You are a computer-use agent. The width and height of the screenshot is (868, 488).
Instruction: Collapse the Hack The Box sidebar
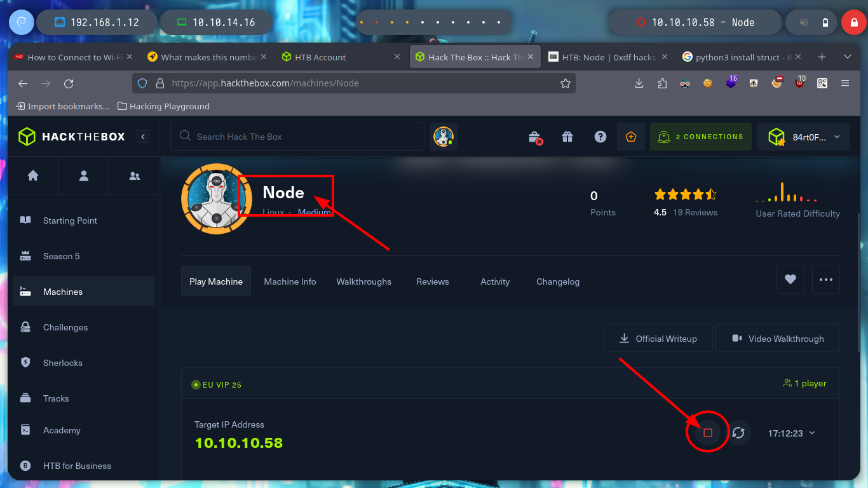pyautogui.click(x=143, y=137)
